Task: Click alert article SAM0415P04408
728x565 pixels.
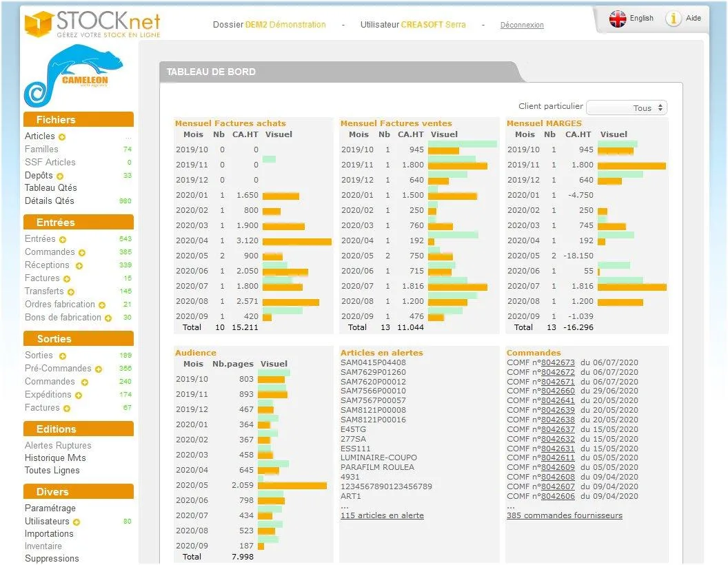Action: pyautogui.click(x=373, y=362)
